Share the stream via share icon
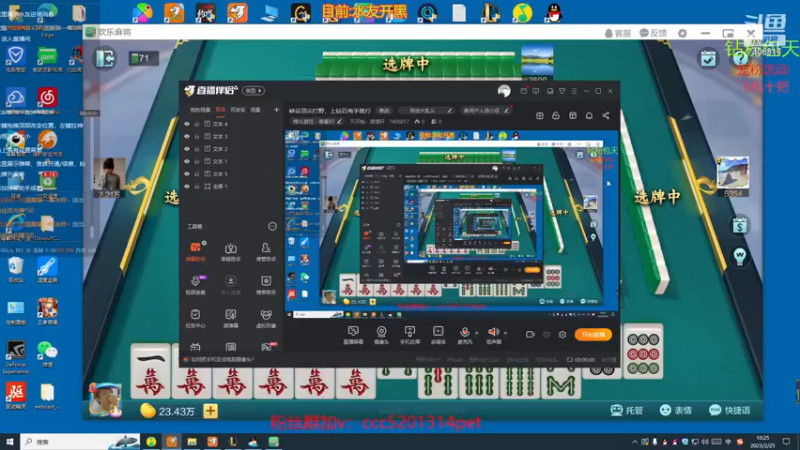The image size is (800, 450). [606, 116]
